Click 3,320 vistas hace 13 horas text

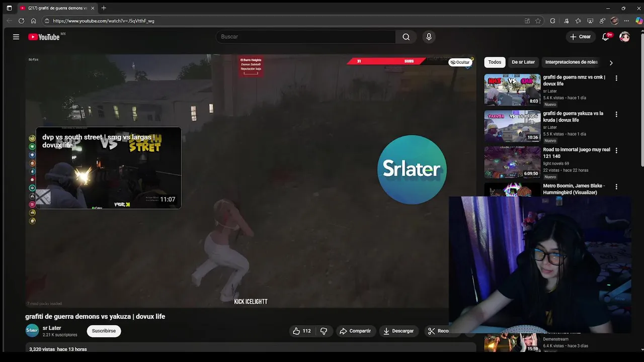58,349
